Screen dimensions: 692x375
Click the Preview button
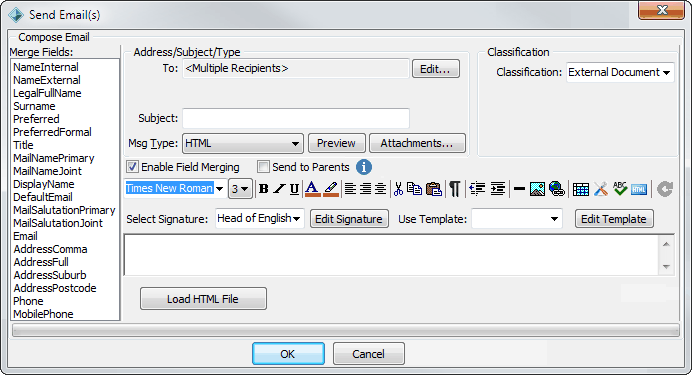pos(336,143)
